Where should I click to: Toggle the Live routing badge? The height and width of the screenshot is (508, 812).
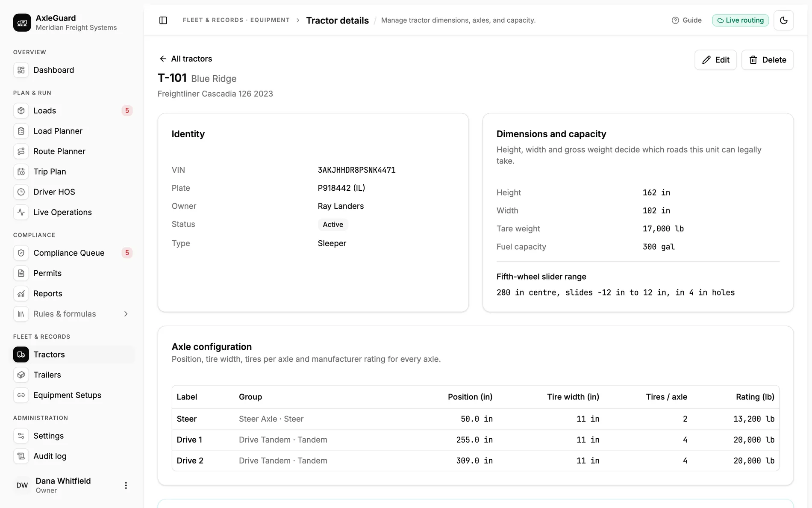740,20
